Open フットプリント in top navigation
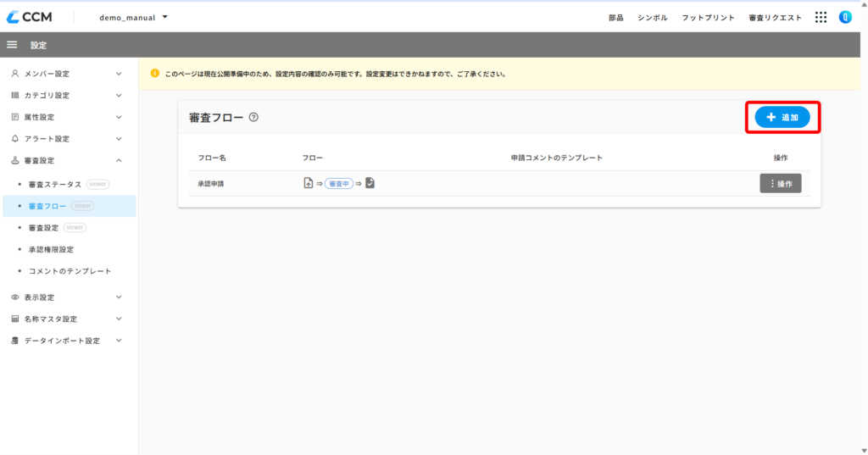Screen dimensions: 868x455 tap(708, 18)
